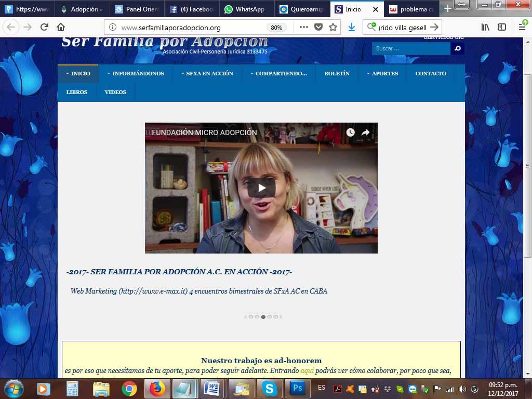This screenshot has height=399, width=532.
Task: Expand the INFORMÁNDONOS dropdown menu
Action: pos(136,73)
